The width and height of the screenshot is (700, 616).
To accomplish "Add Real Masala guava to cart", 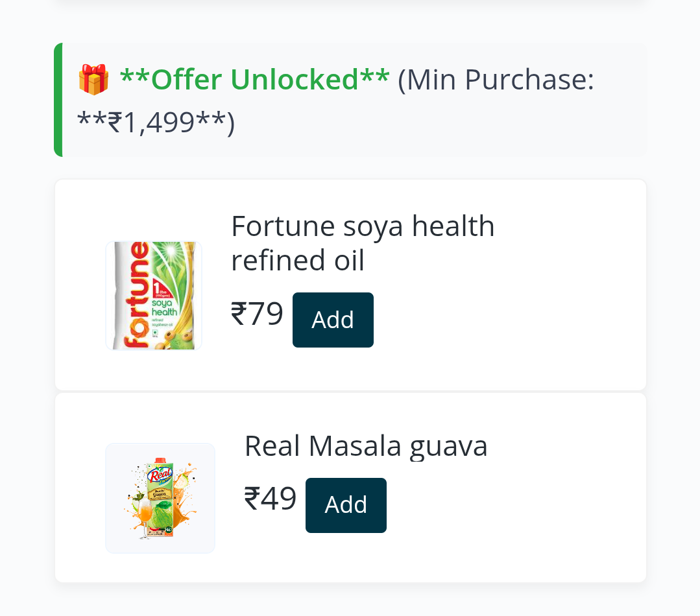I will [x=346, y=505].
